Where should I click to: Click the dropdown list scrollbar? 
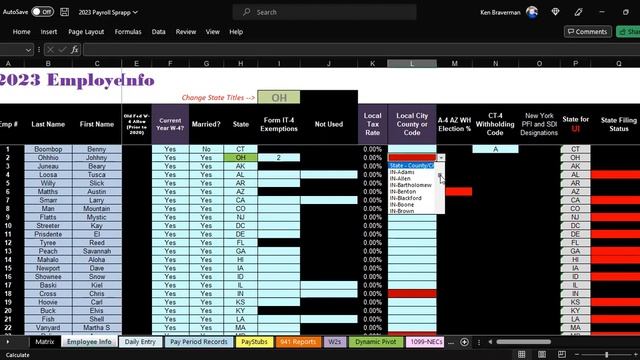[440, 188]
